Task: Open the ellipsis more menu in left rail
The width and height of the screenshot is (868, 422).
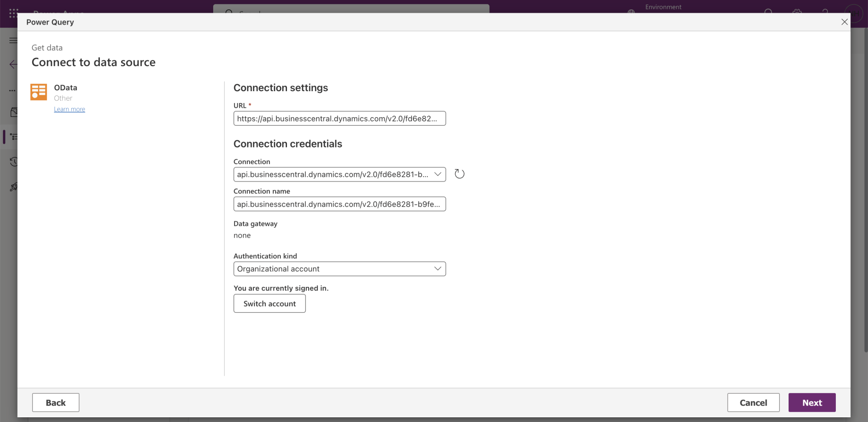Action: 12,90
